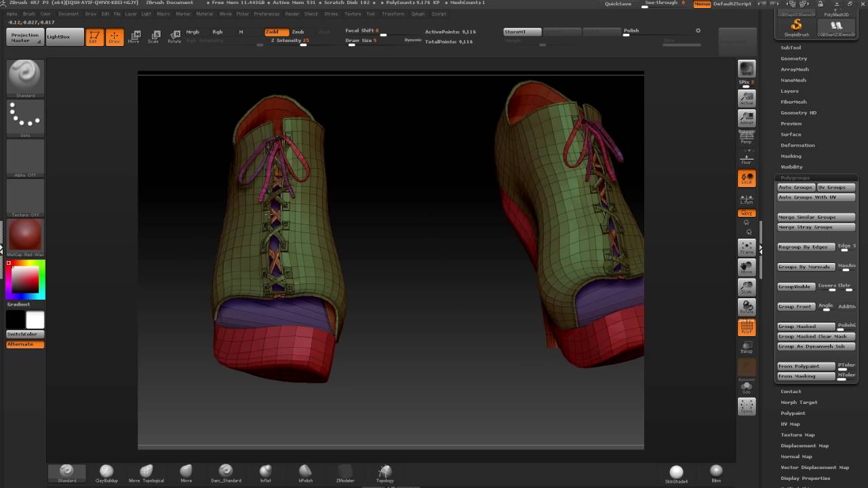This screenshot has height=488, width=868.
Task: Select the SkinShade4 material at bottom
Action: pos(676,474)
